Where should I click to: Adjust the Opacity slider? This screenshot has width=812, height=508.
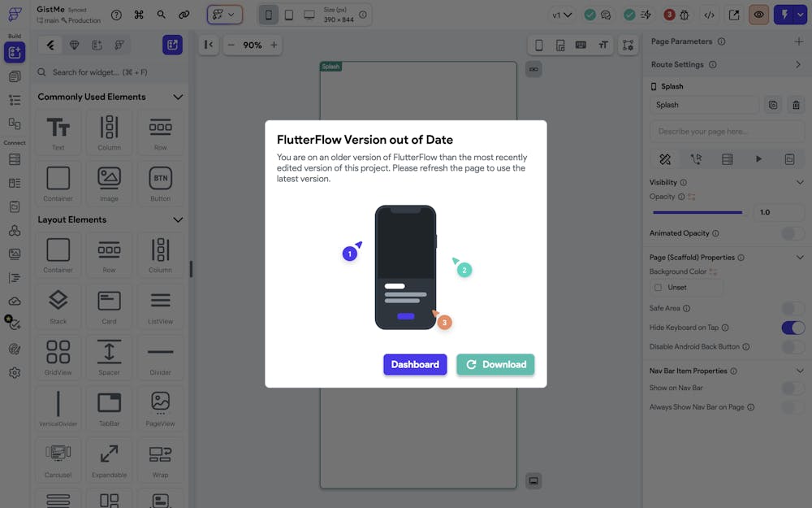point(698,212)
